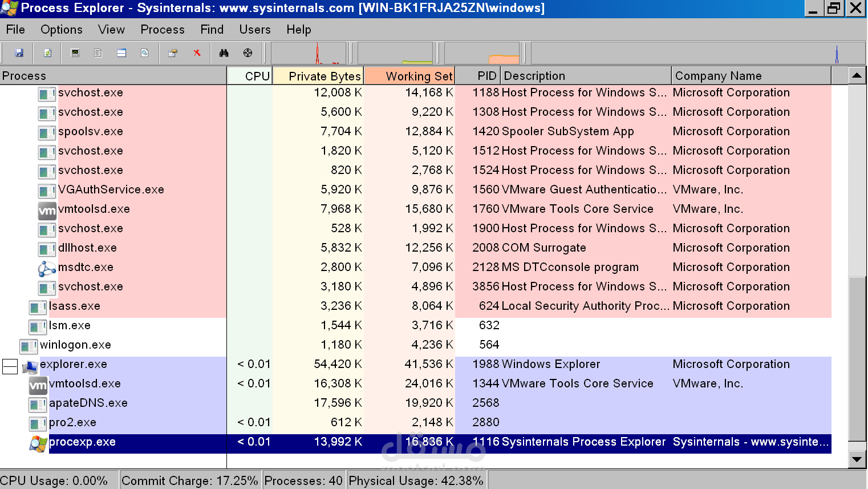Open the Options menu

(61, 29)
